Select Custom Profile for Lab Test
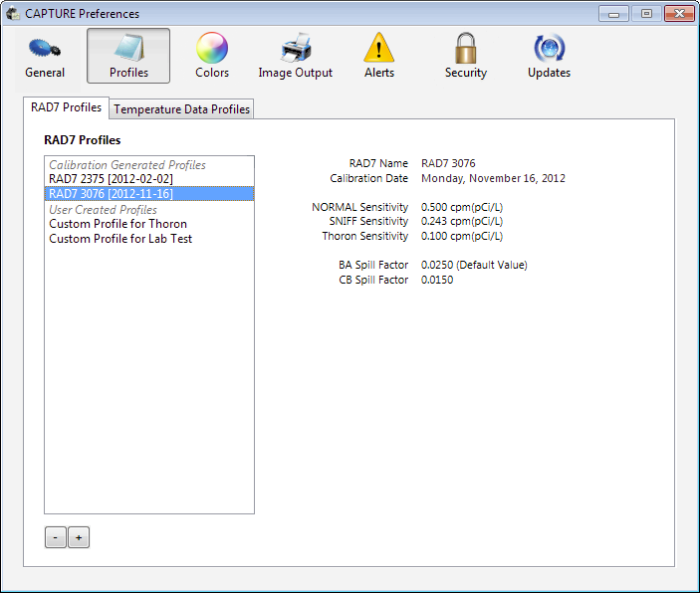The height and width of the screenshot is (593, 700). click(149, 239)
